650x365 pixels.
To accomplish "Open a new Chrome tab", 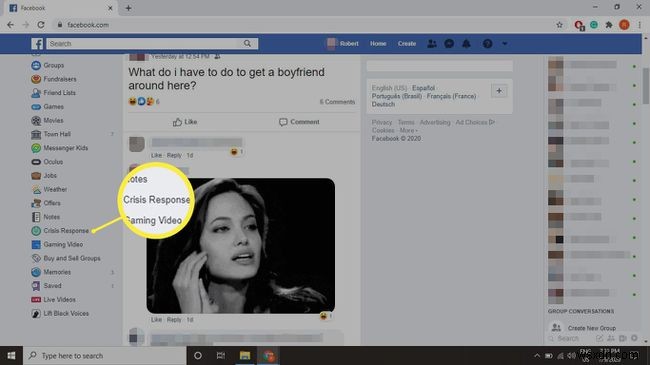I will click(129, 8).
